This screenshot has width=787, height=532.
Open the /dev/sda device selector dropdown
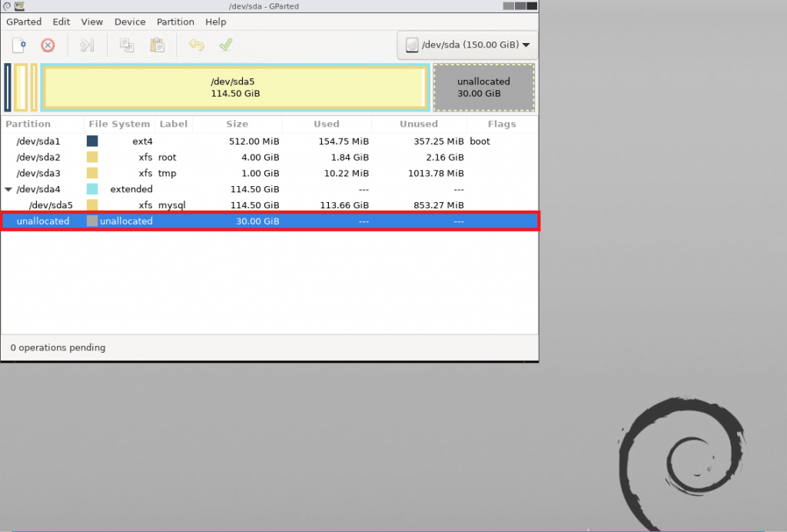(467, 45)
